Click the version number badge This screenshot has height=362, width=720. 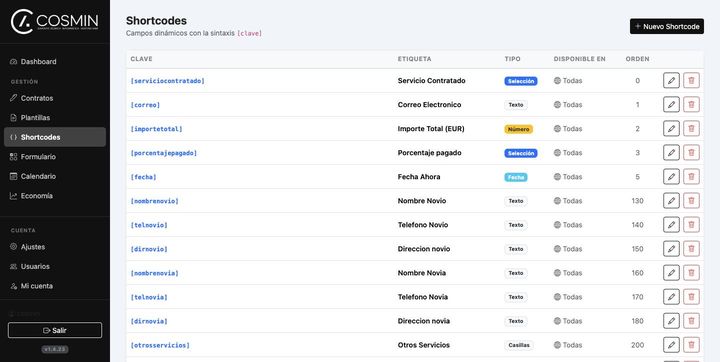tap(55, 349)
